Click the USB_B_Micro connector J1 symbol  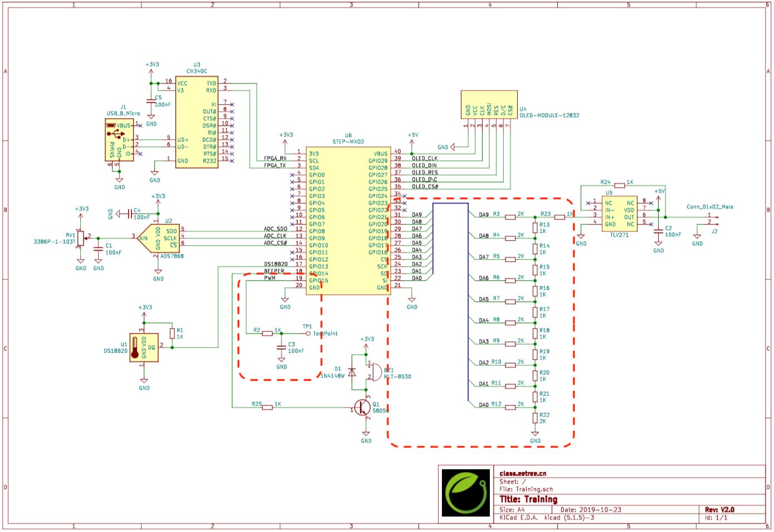click(x=119, y=140)
